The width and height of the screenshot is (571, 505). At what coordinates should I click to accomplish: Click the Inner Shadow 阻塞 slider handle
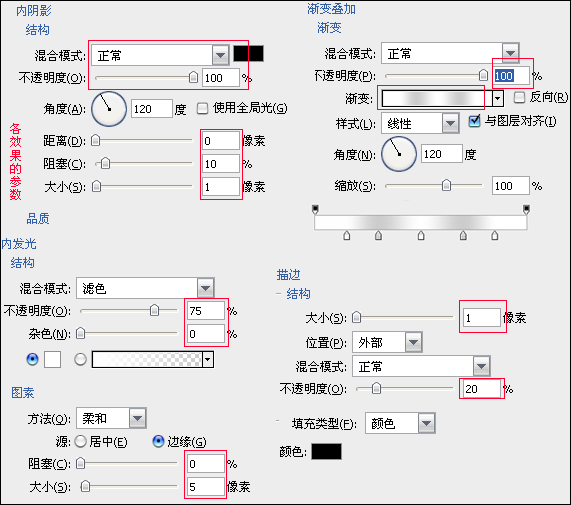pos(105,163)
